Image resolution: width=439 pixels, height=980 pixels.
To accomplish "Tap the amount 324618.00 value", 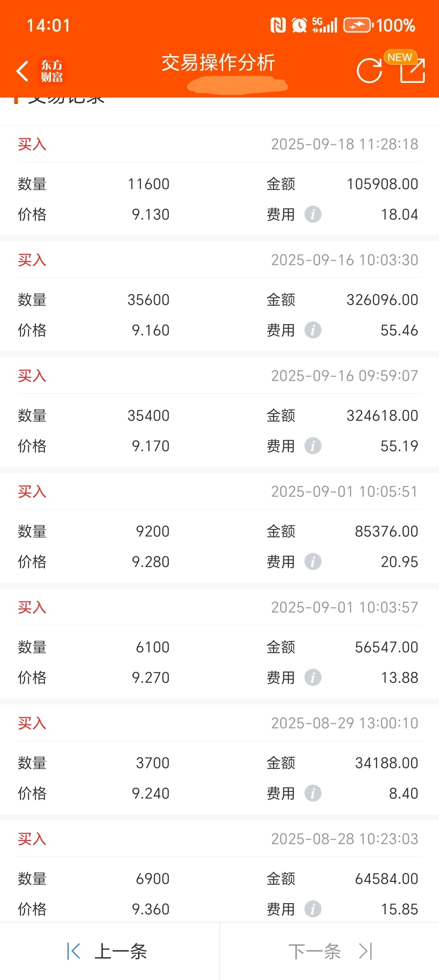I will 382,415.
